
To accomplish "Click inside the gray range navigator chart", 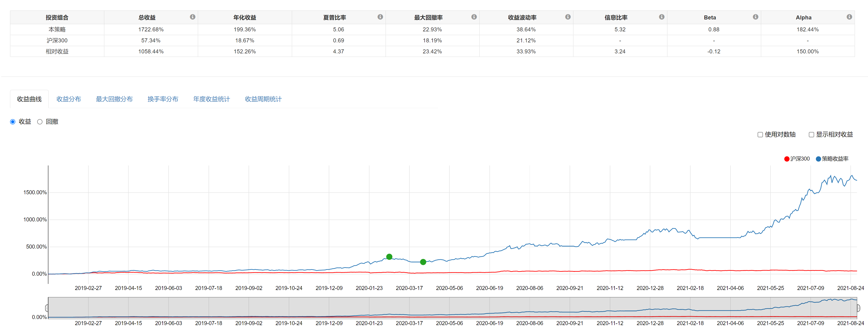I will click(x=452, y=308).
